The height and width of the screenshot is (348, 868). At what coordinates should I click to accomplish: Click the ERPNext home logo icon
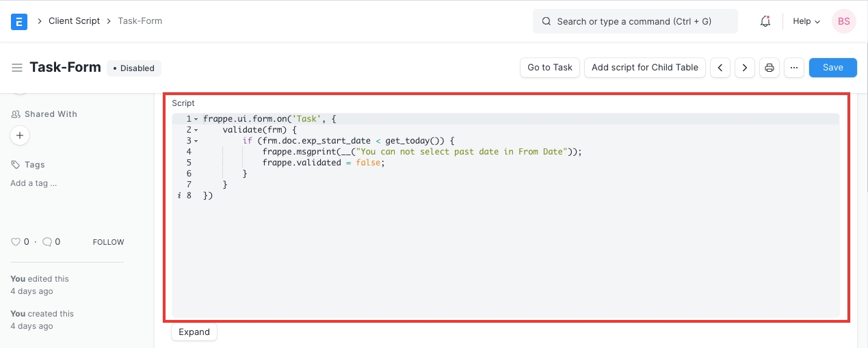(x=19, y=21)
